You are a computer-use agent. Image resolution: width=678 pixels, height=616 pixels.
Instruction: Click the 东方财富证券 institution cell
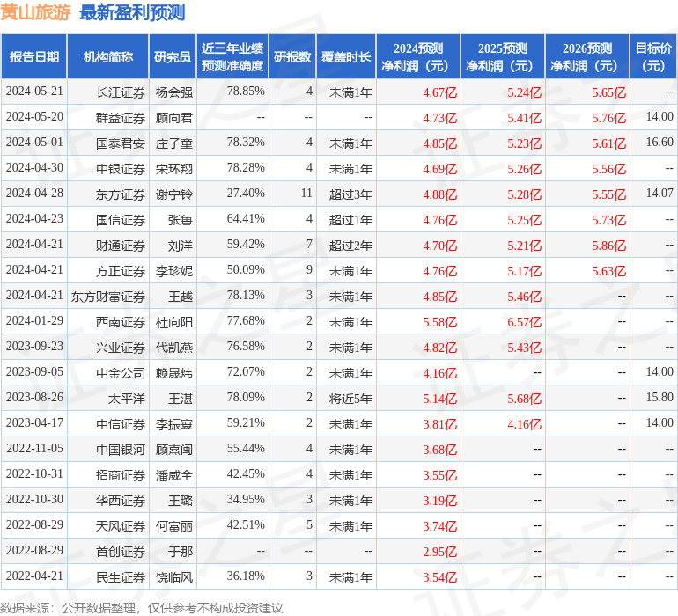click(108, 297)
